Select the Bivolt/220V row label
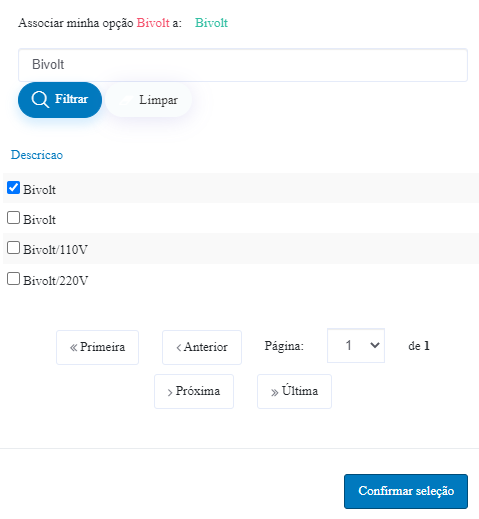The height and width of the screenshot is (519, 479). tap(56, 281)
